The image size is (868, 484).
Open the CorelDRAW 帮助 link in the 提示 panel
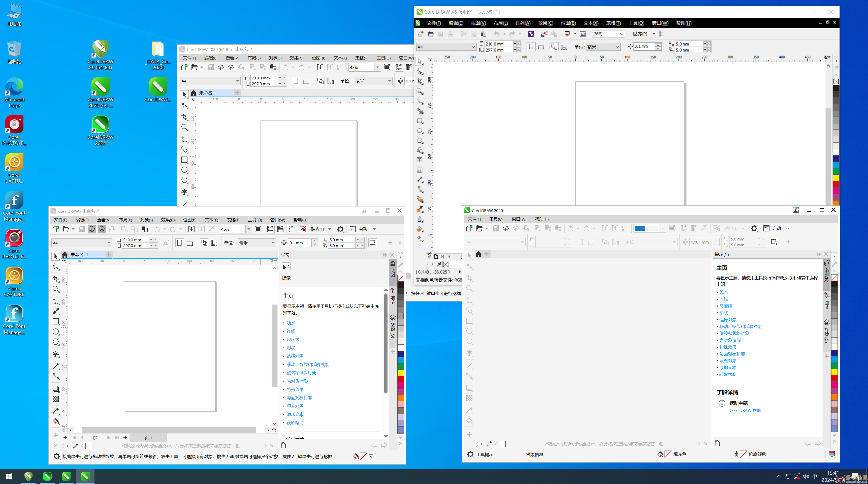coord(745,410)
